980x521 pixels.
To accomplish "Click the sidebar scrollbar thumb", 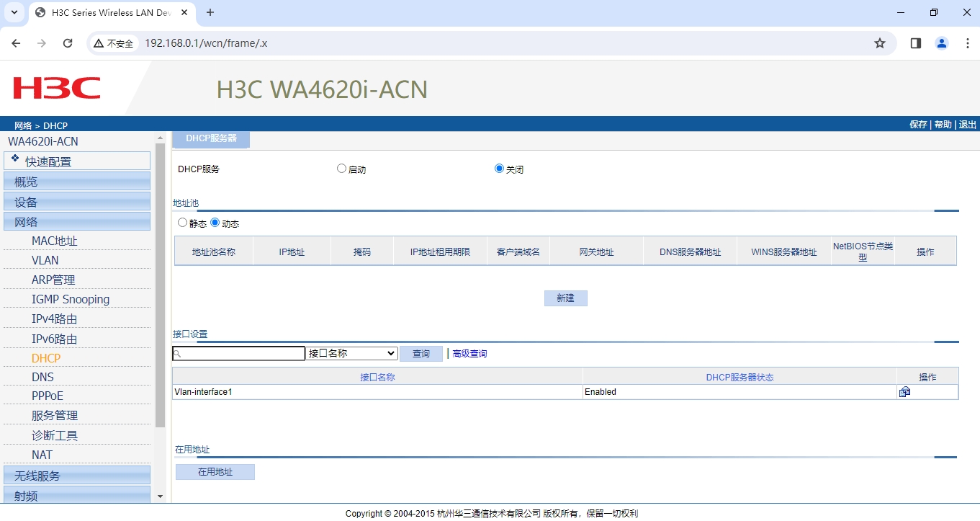I will tap(160, 285).
